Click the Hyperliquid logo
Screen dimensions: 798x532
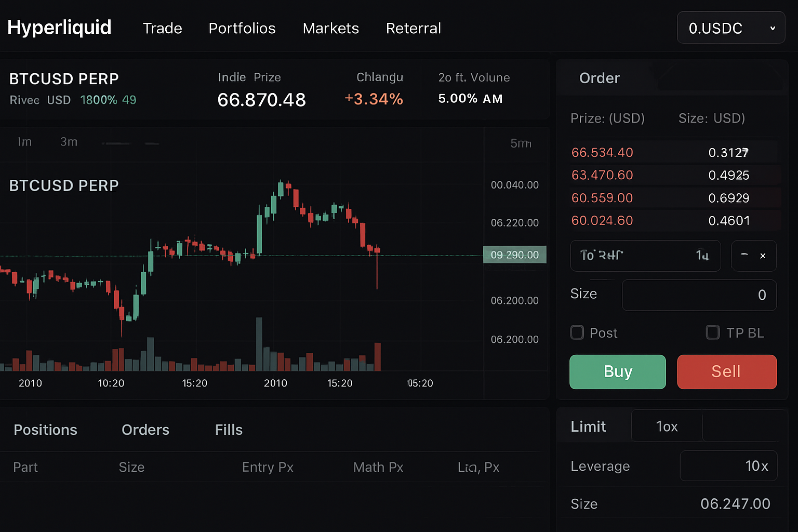59,28
